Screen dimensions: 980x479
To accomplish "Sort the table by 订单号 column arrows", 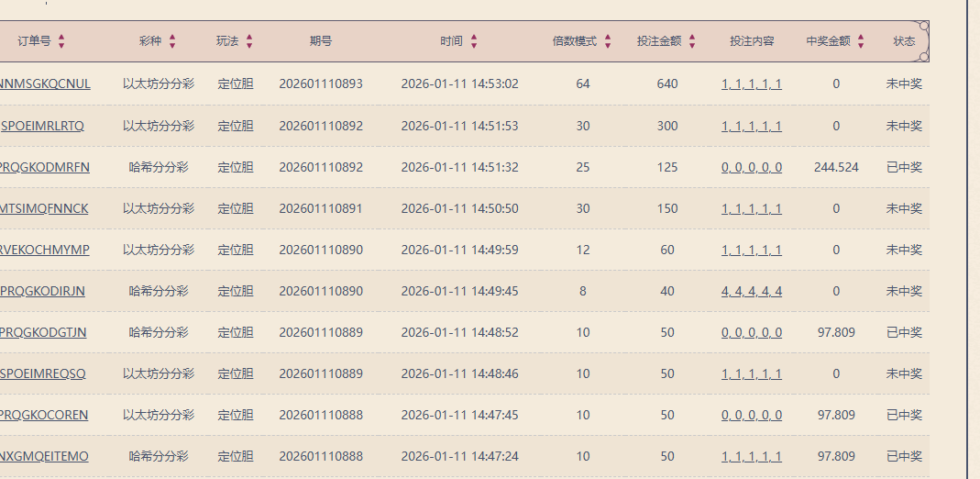I will coord(61,41).
